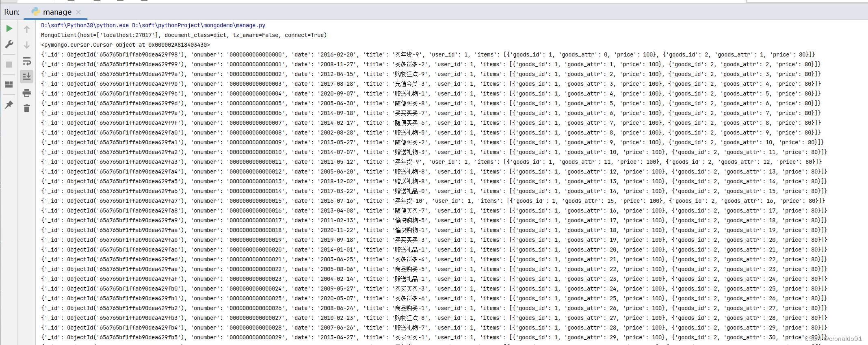Screen dimensions: 868x345
Task: Toggle soft-wrap for console output
Action: coord(27,61)
